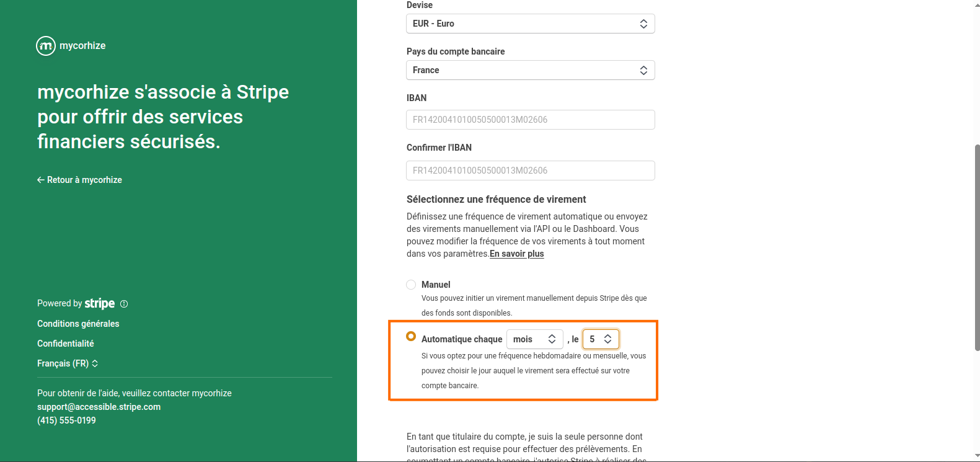980x462 pixels.
Task: Click the mycorhize brand name text
Action: click(x=82, y=46)
